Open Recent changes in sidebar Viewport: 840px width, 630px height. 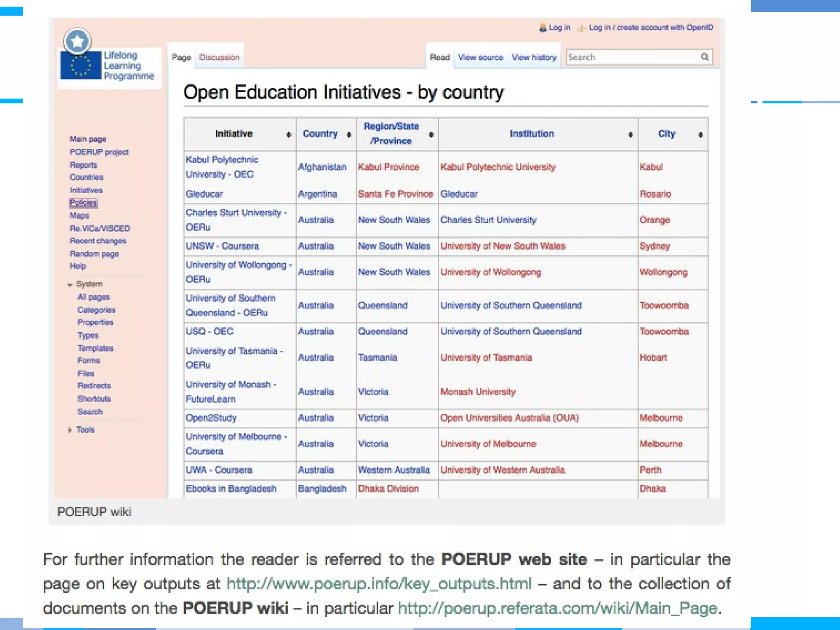coord(98,241)
